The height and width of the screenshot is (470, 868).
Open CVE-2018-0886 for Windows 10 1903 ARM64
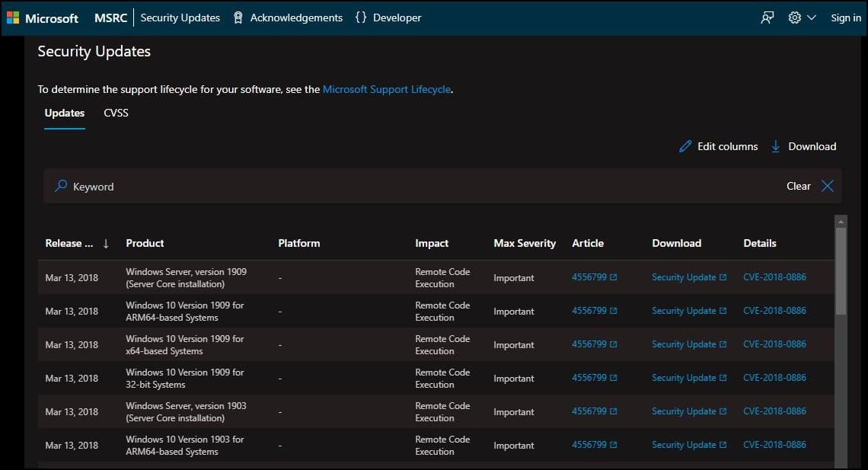(775, 445)
